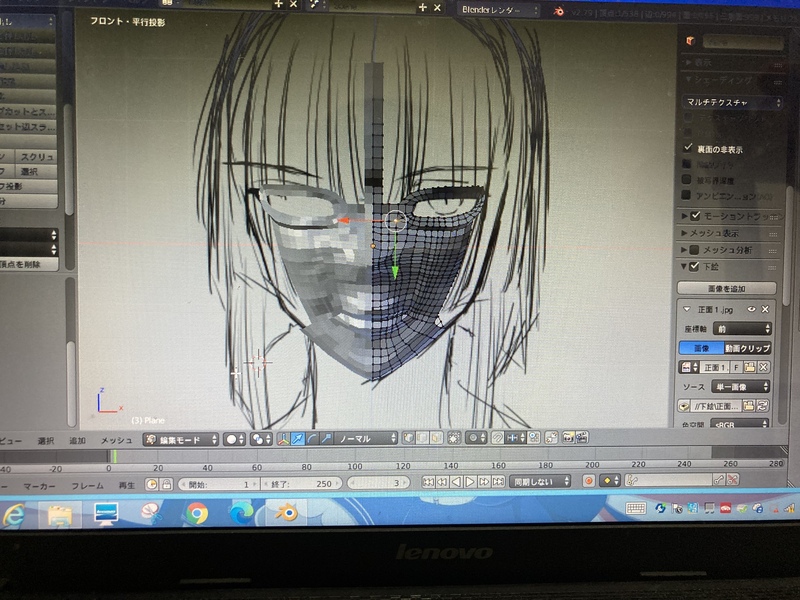This screenshot has height=600, width=800.
Task: Click the current frame field showing 3
Action: pos(378,483)
